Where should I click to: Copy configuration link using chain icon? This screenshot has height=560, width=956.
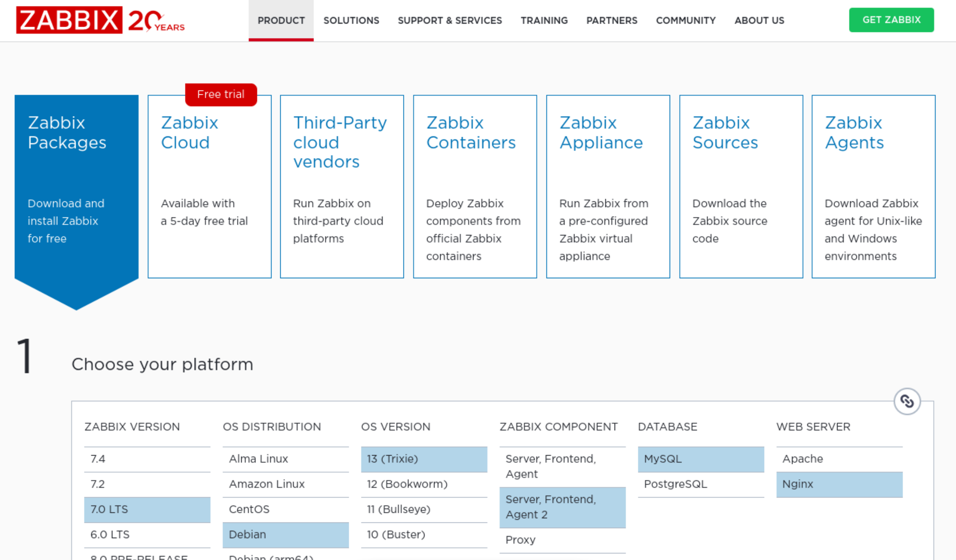(x=907, y=401)
